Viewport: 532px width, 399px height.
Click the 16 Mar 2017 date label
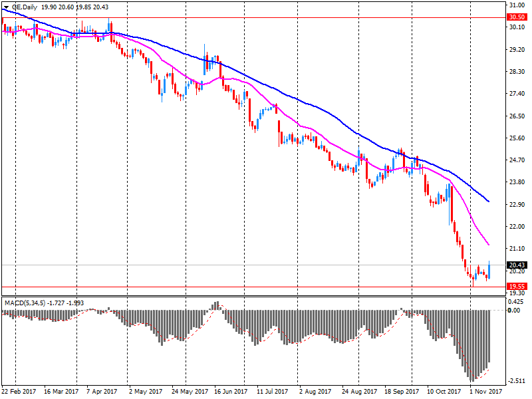(x=61, y=392)
